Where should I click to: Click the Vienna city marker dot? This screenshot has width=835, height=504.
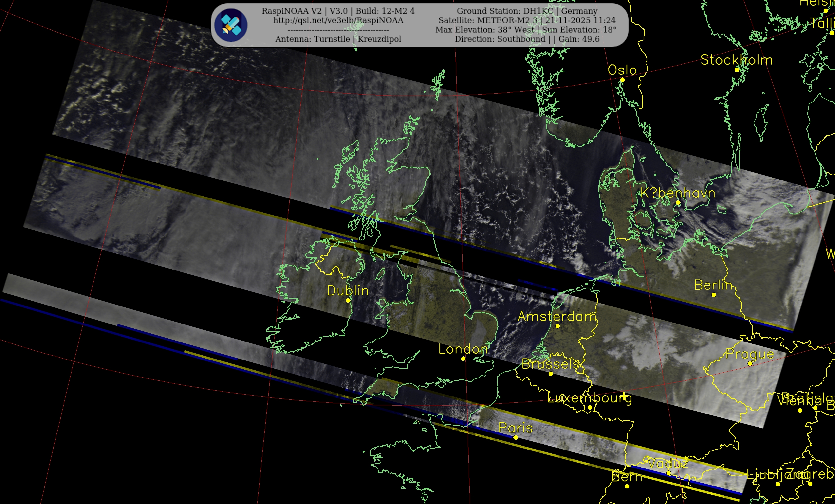[x=800, y=411]
